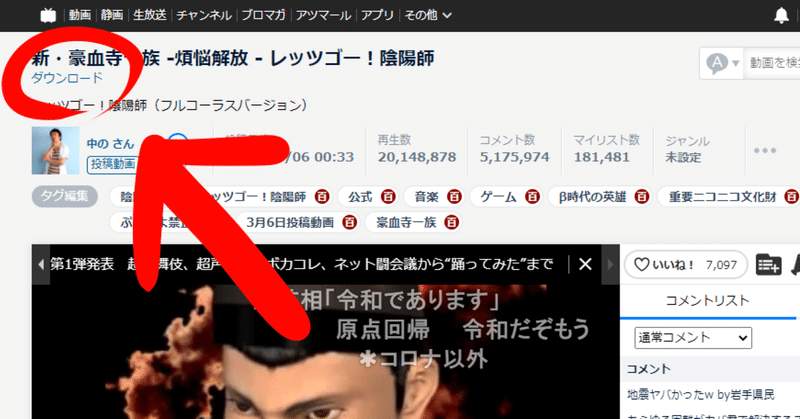Screen dimensions: 800x419
Task: Open the ゲーム tag
Action: (x=498, y=197)
